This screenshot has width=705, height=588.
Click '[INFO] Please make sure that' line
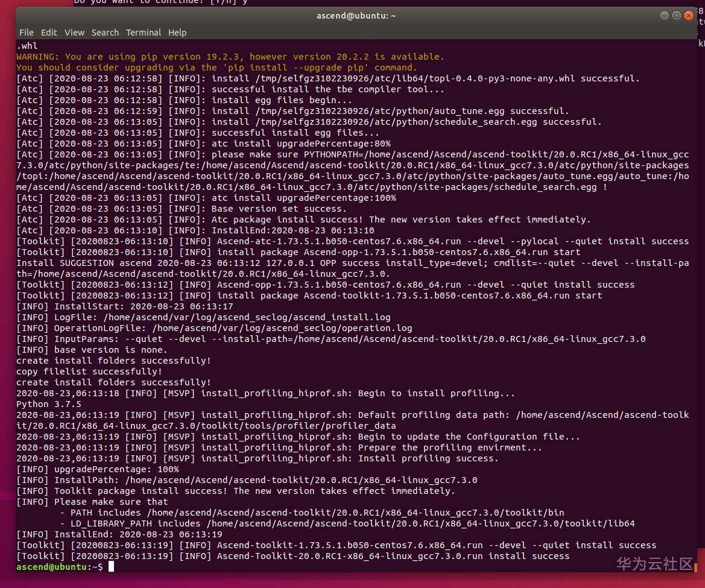coord(92,502)
